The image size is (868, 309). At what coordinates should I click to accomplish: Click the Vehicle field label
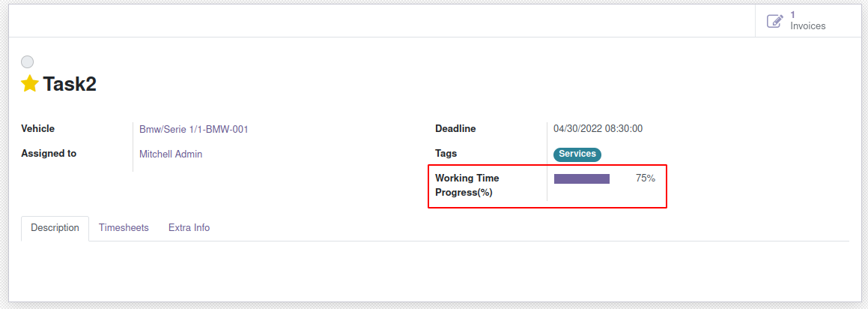[38, 129]
